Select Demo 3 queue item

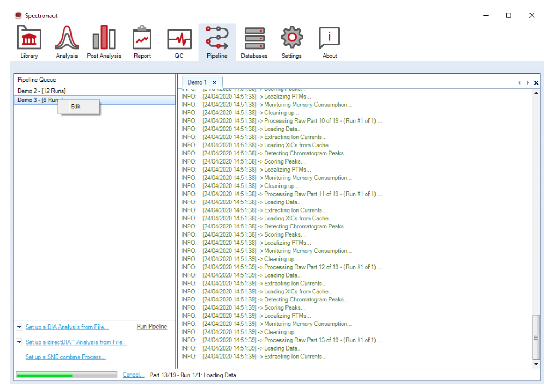pos(94,100)
